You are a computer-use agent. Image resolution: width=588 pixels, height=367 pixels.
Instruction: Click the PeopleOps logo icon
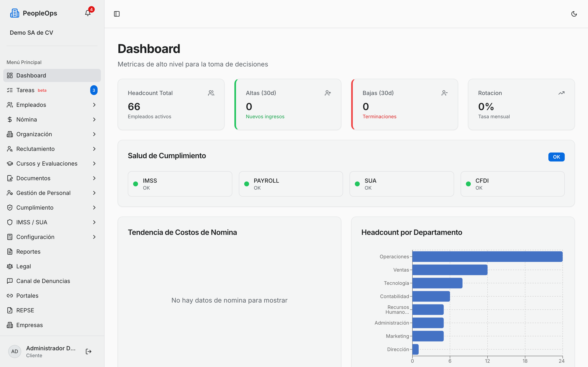(x=14, y=13)
